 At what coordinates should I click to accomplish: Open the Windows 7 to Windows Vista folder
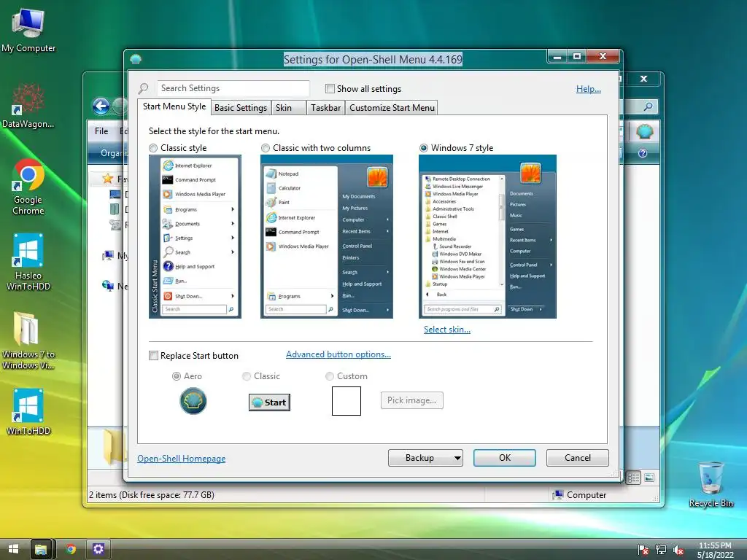click(x=28, y=340)
